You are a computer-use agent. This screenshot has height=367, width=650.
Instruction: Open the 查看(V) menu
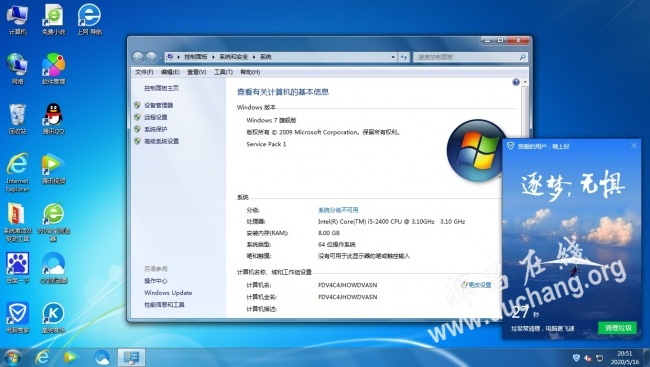(196, 72)
